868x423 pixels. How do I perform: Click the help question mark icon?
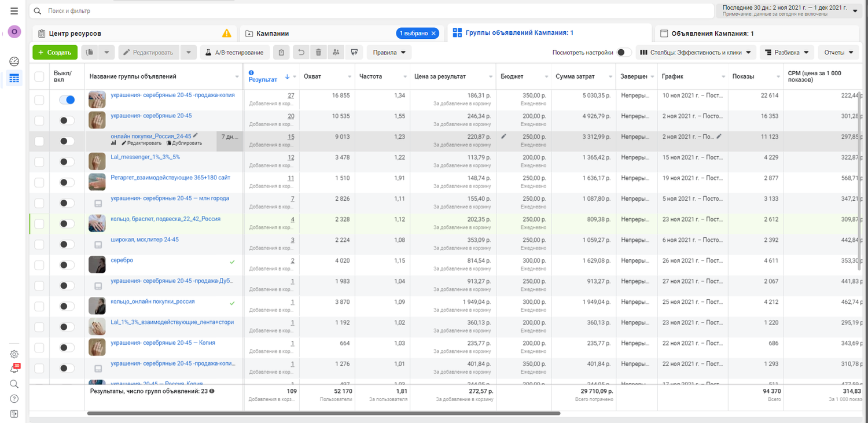(x=14, y=399)
